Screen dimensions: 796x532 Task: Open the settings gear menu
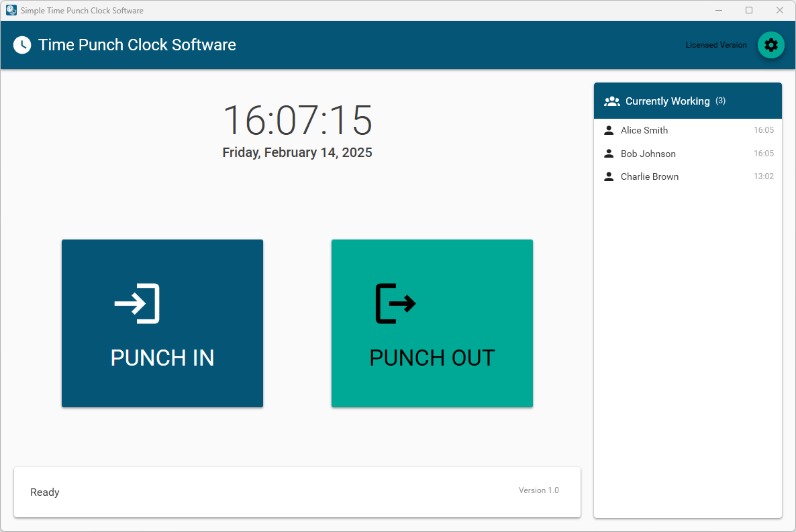tap(770, 45)
